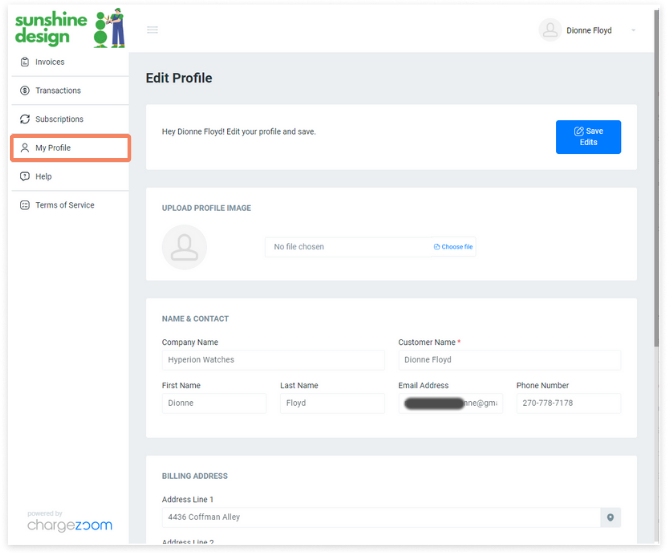View Terms of Service

click(x=70, y=205)
